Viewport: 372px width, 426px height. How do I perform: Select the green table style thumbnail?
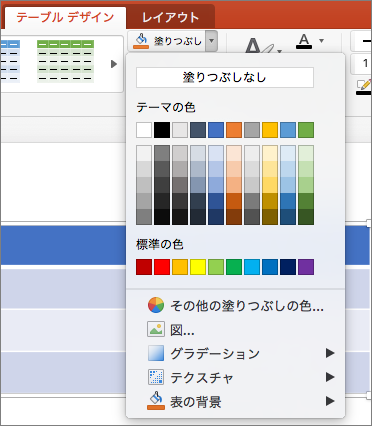(x=65, y=61)
